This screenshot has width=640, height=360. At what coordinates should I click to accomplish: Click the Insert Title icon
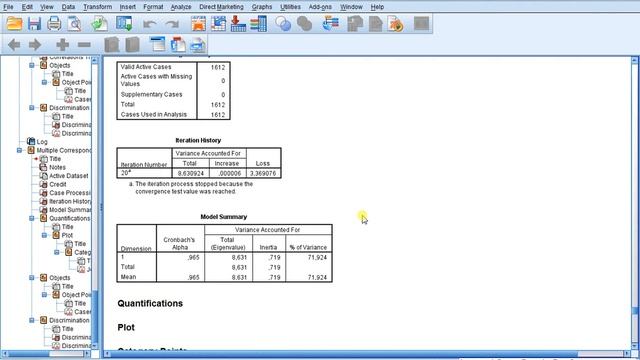click(x=178, y=44)
